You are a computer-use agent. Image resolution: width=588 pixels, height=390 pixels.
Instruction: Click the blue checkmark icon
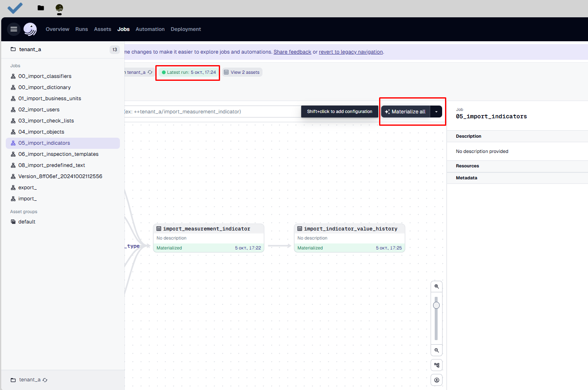click(15, 8)
